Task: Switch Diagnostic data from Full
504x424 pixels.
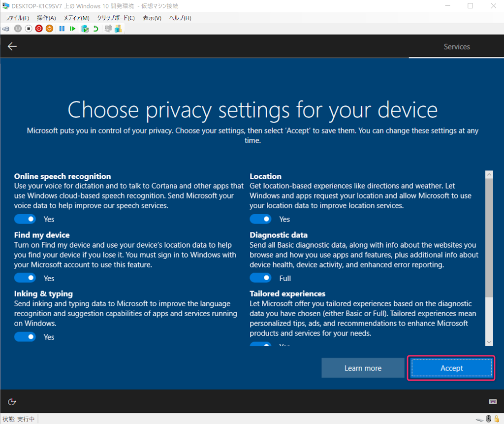Action: 261,278
